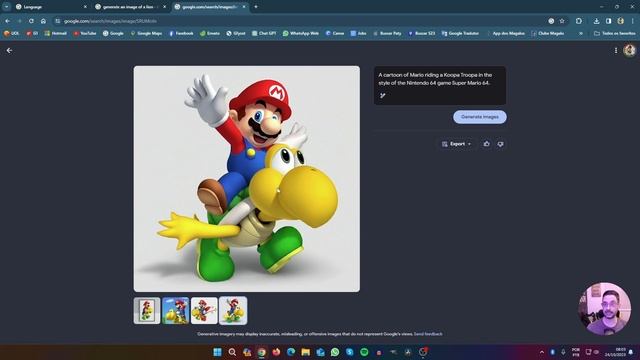Click the browser back button
Image resolution: width=640 pixels, height=360 pixels.
[7, 21]
